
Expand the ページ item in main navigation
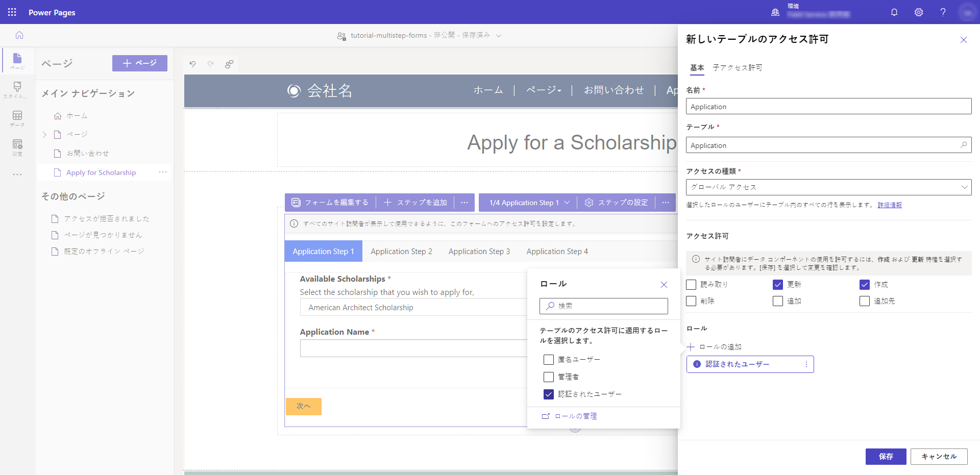pos(44,134)
